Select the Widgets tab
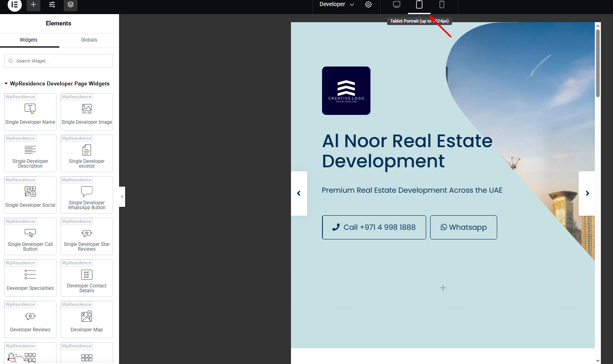This screenshot has height=364, width=613. point(29,40)
